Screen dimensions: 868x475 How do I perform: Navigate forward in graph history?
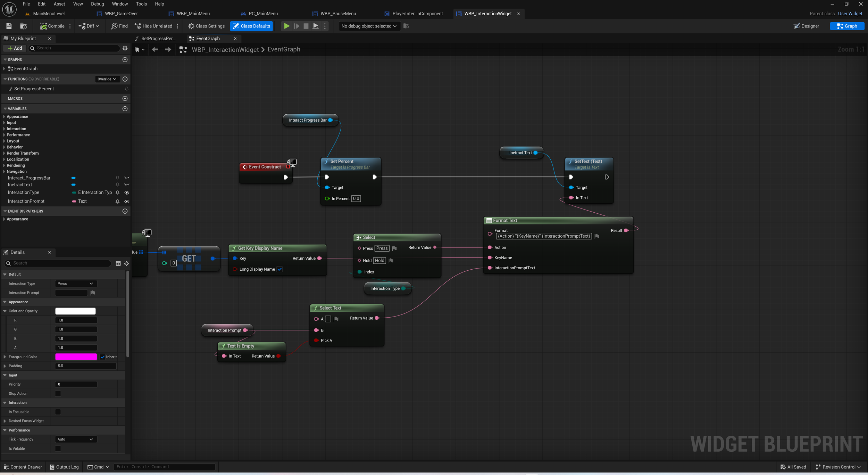(168, 50)
